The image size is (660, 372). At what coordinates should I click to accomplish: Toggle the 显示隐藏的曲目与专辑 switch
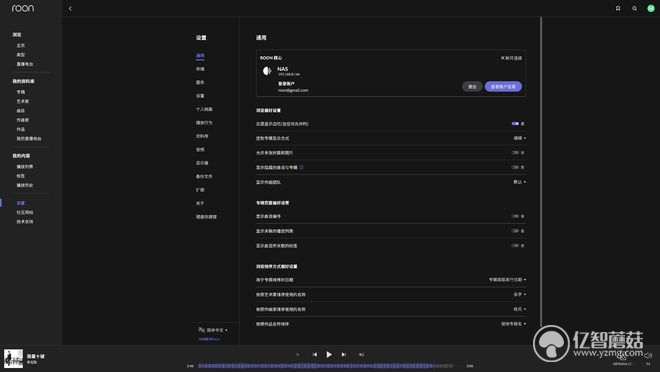point(515,167)
